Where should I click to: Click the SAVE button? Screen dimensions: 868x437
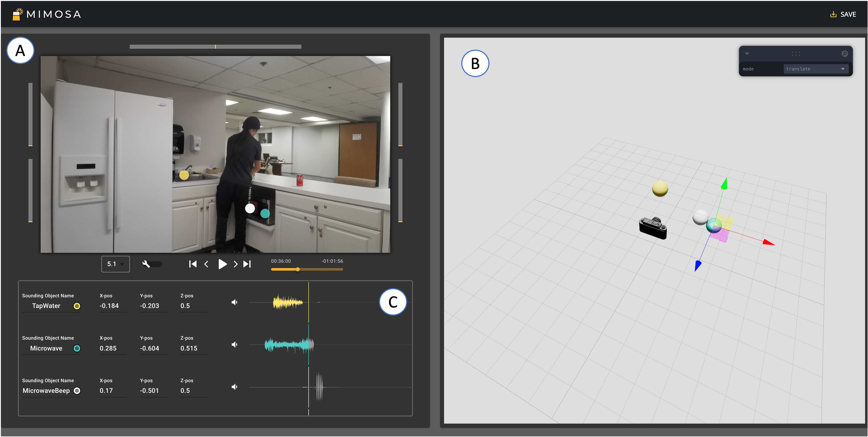tap(843, 14)
